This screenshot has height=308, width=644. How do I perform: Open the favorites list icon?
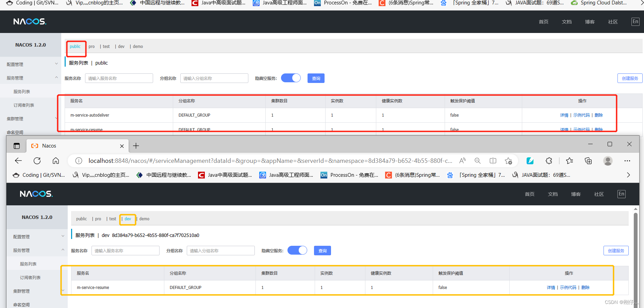(569, 161)
